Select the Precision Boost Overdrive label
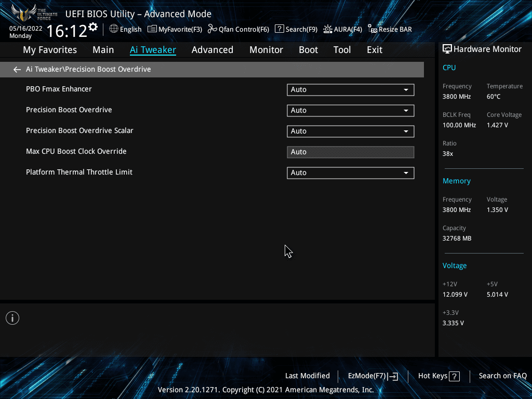This screenshot has width=532, height=399. [69, 110]
